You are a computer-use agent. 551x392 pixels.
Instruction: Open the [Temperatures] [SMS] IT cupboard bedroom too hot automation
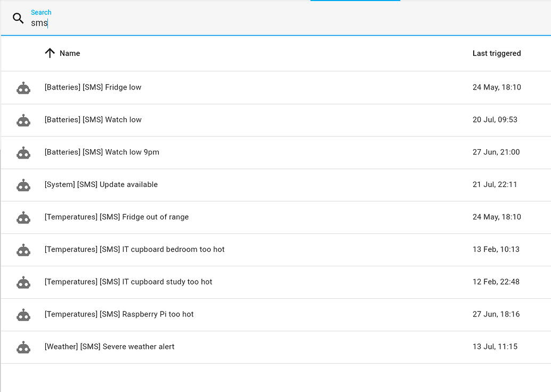click(134, 249)
